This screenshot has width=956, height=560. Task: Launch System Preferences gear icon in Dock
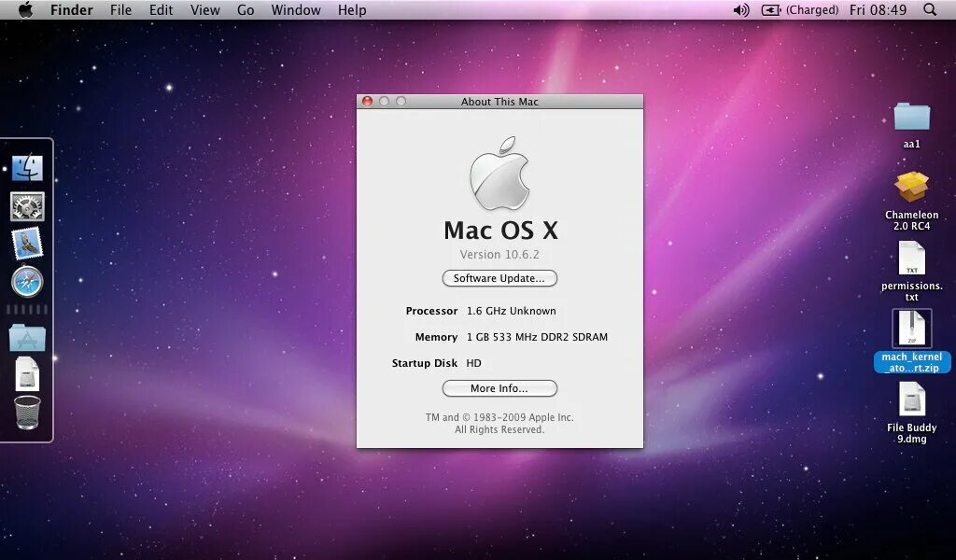point(27,206)
